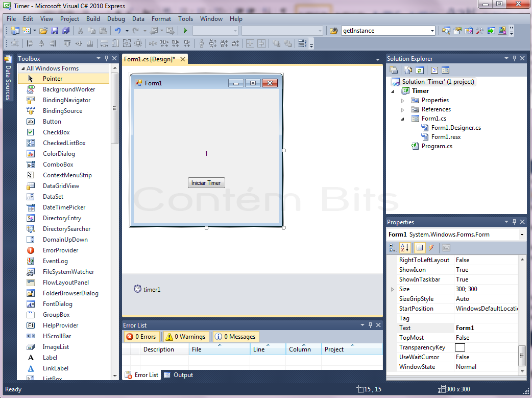Viewport: 532px width, 398px height.
Task: Click the Make Same Width icon
Action: [105, 43]
